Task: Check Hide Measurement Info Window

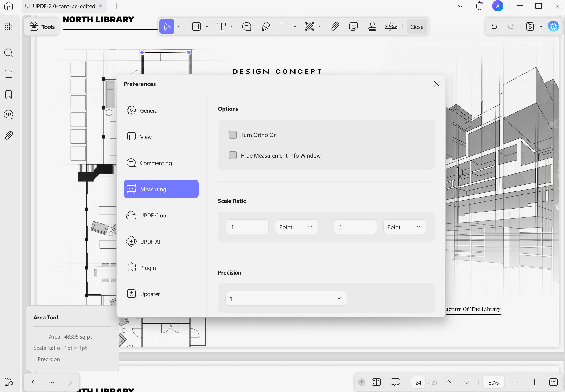Action: tap(233, 155)
